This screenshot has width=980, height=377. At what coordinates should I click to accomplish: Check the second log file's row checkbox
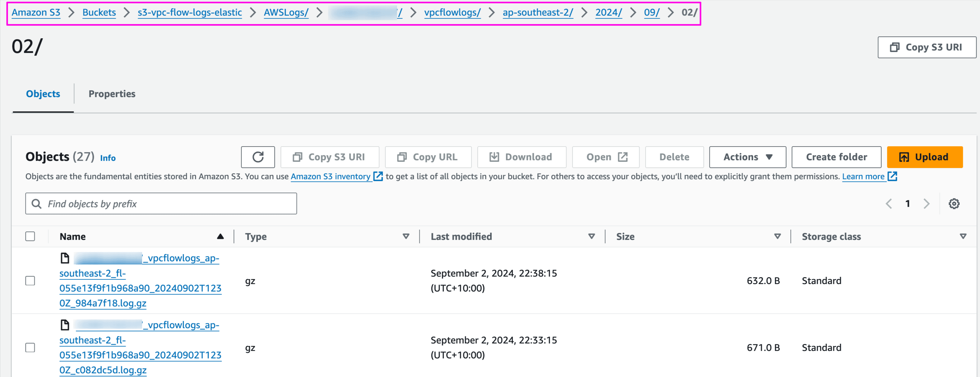point(30,347)
